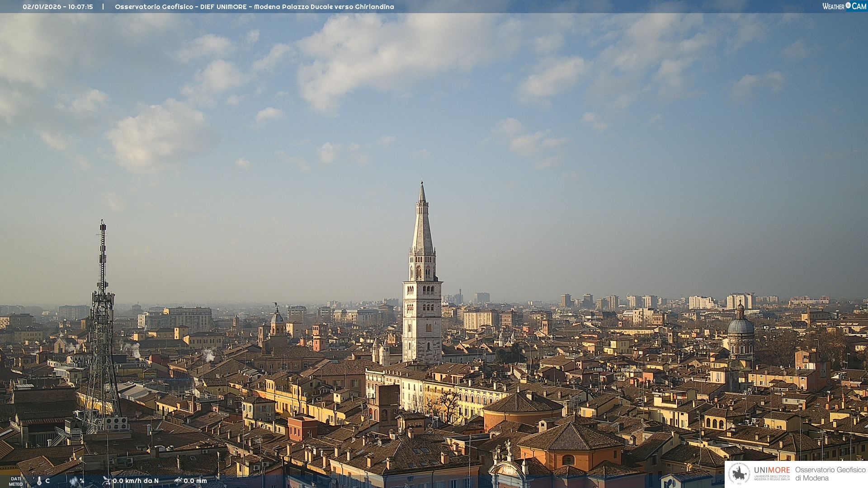Click the wind anemometer icon

(x=106, y=480)
